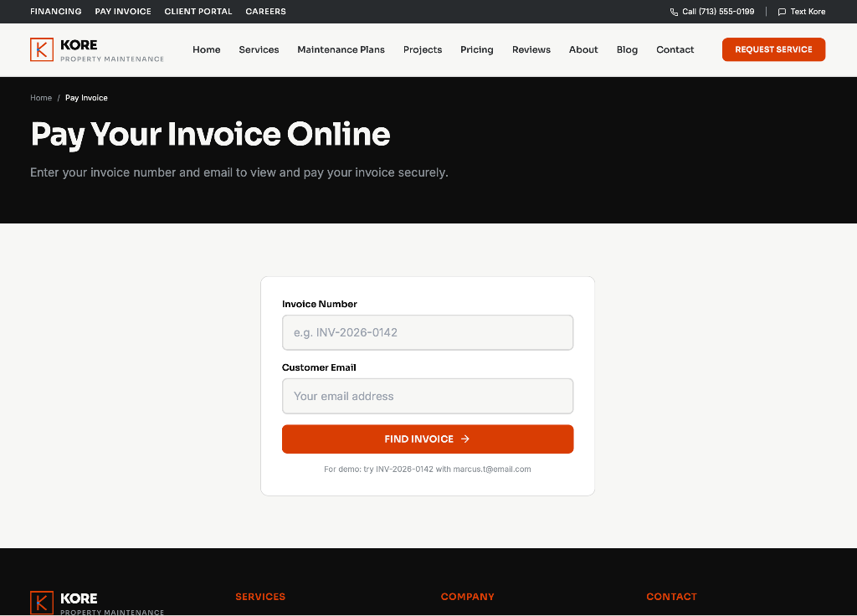Click the Pay Invoice breadcrumb text
This screenshot has width=857, height=616.
[x=86, y=98]
